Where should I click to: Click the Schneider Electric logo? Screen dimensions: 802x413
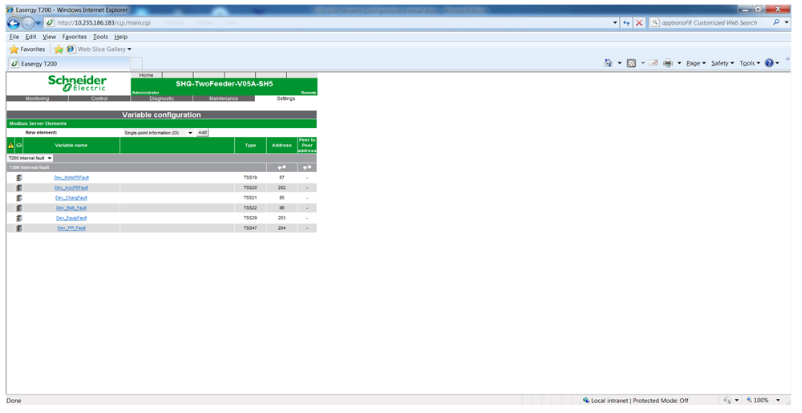[77, 83]
